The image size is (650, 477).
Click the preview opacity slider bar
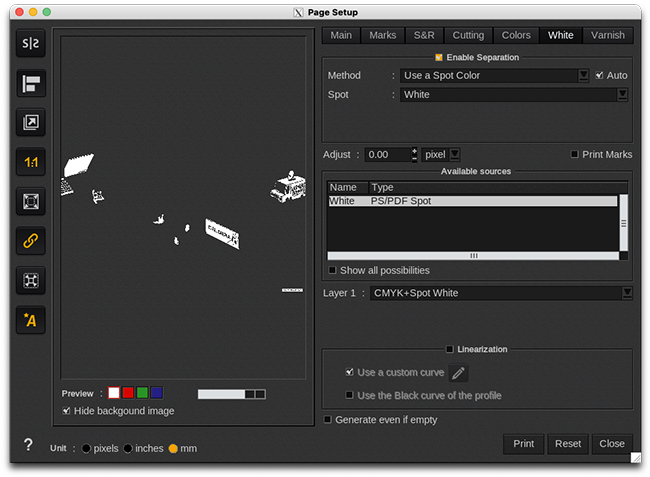232,394
